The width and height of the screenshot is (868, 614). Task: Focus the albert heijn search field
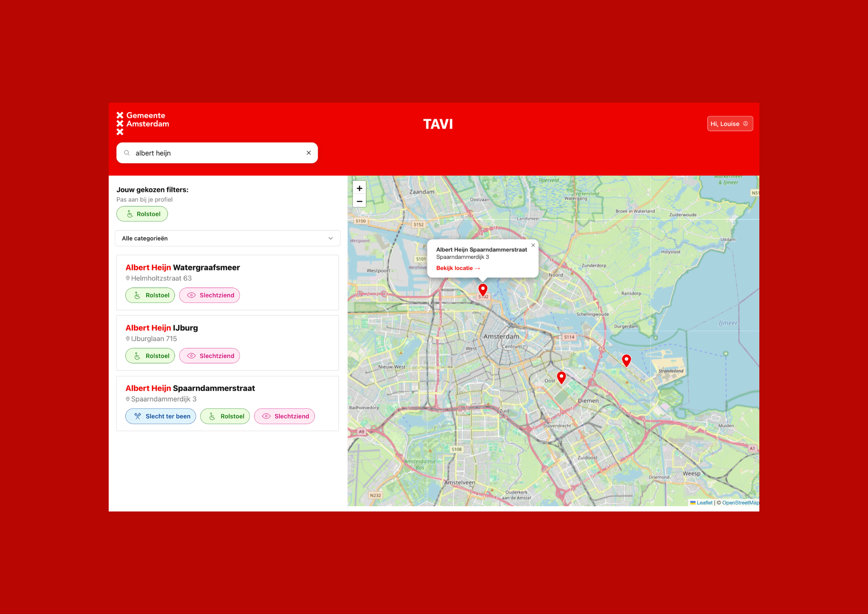pyautogui.click(x=217, y=153)
